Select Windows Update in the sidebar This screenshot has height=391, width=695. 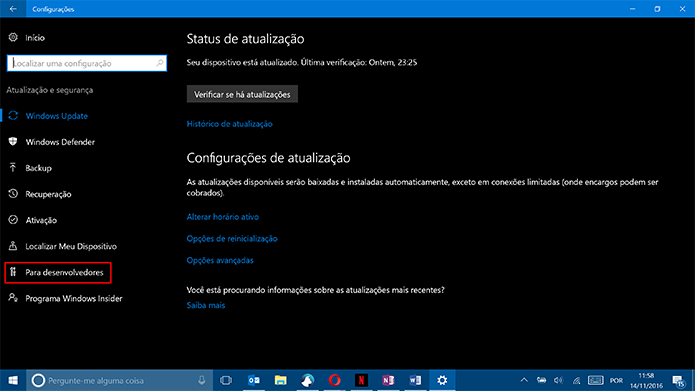(x=56, y=116)
